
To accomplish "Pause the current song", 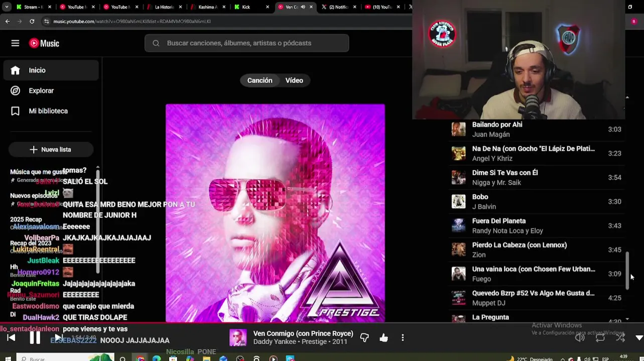I will click(35, 338).
